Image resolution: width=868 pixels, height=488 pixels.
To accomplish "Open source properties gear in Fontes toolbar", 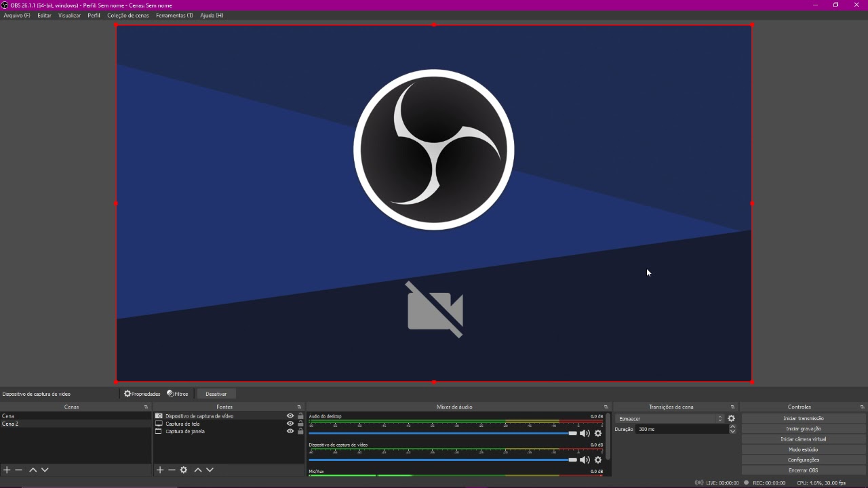I will point(184,470).
